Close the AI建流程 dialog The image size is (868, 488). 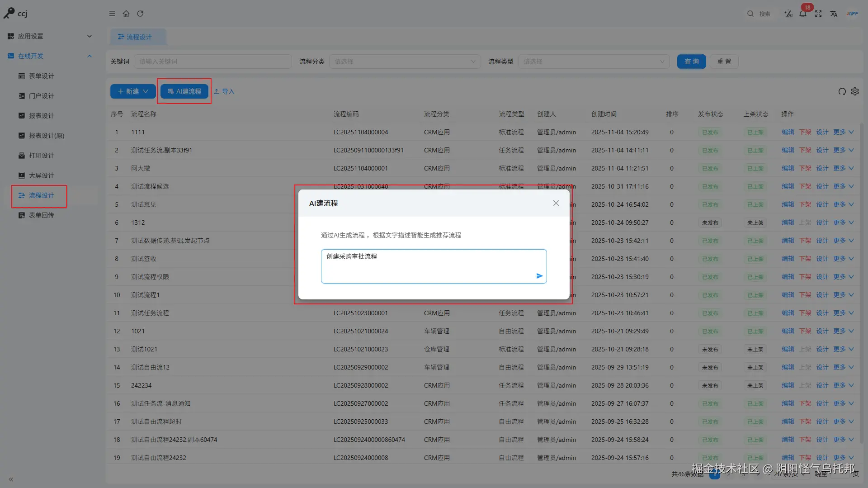click(556, 203)
